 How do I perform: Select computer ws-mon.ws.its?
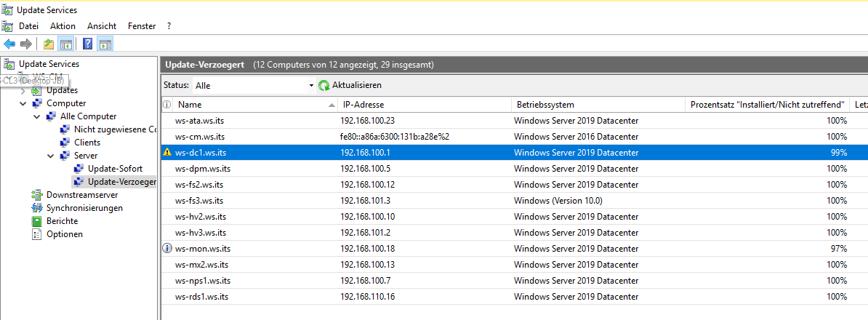pos(203,249)
